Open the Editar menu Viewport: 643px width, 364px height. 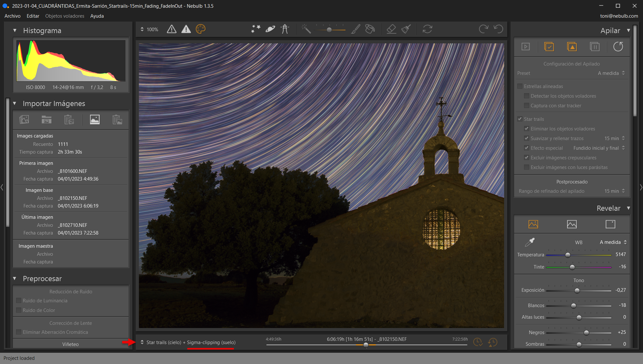coord(33,16)
